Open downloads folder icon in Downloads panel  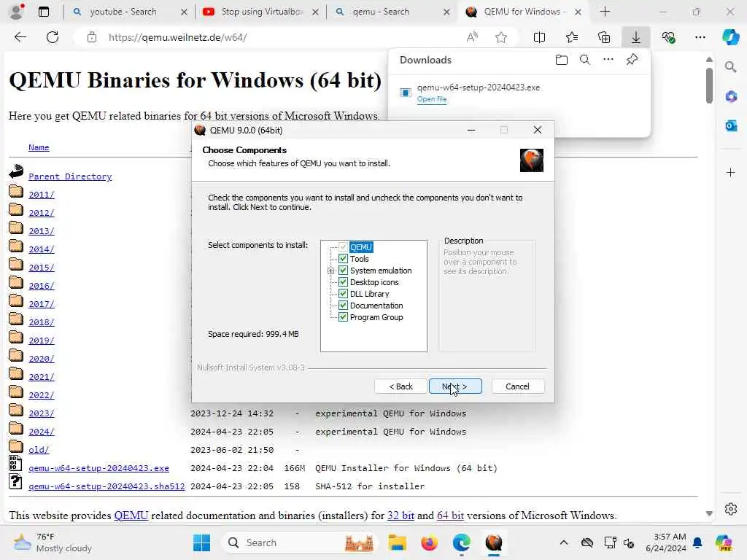click(562, 60)
